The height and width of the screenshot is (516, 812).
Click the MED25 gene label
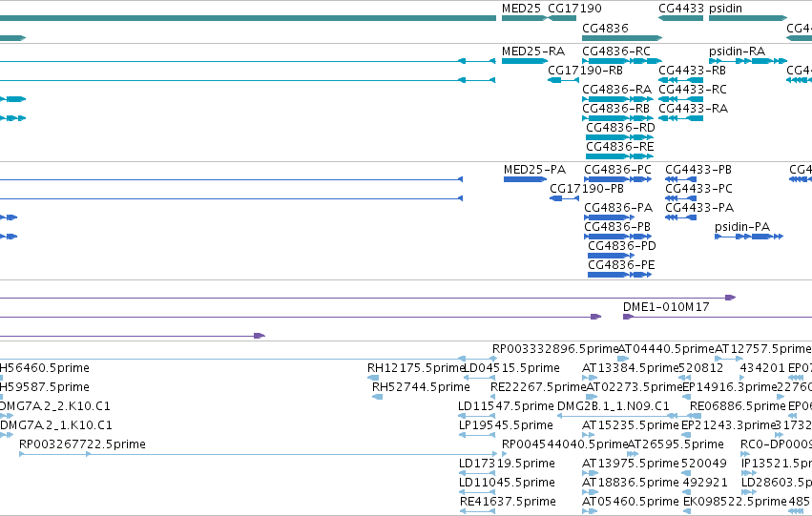click(x=521, y=9)
